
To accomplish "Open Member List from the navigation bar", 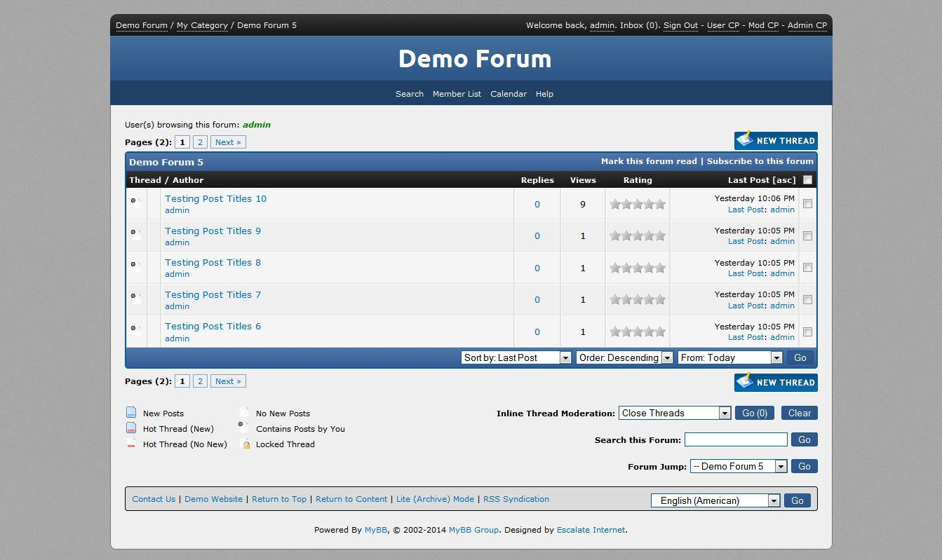I will pos(457,94).
